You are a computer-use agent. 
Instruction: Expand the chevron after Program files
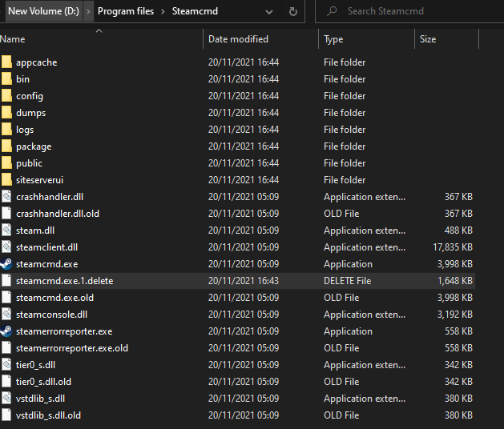pos(164,11)
